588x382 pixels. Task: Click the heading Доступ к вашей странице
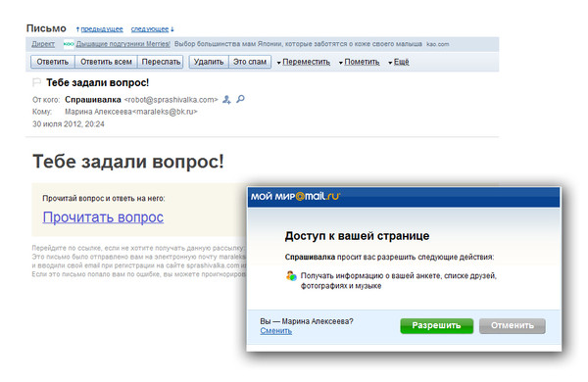coord(357,236)
